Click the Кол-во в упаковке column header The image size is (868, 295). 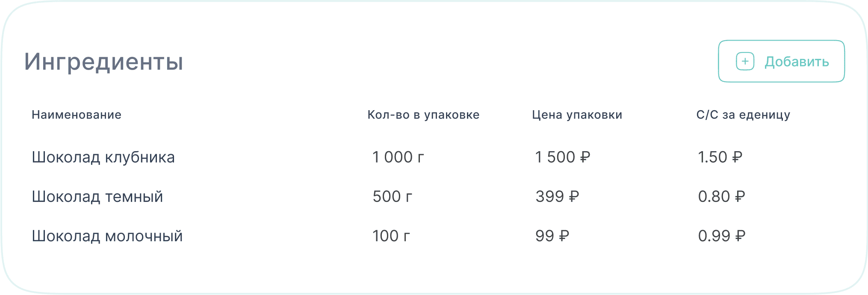[423, 114]
